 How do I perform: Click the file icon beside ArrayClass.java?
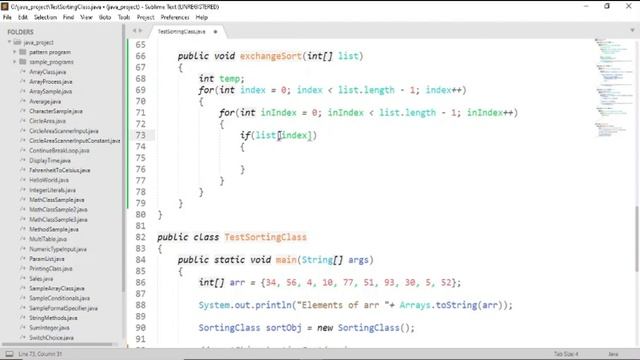(23, 72)
